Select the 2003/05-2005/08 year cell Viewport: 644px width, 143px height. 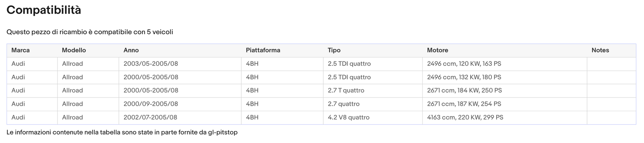pyautogui.click(x=180, y=64)
